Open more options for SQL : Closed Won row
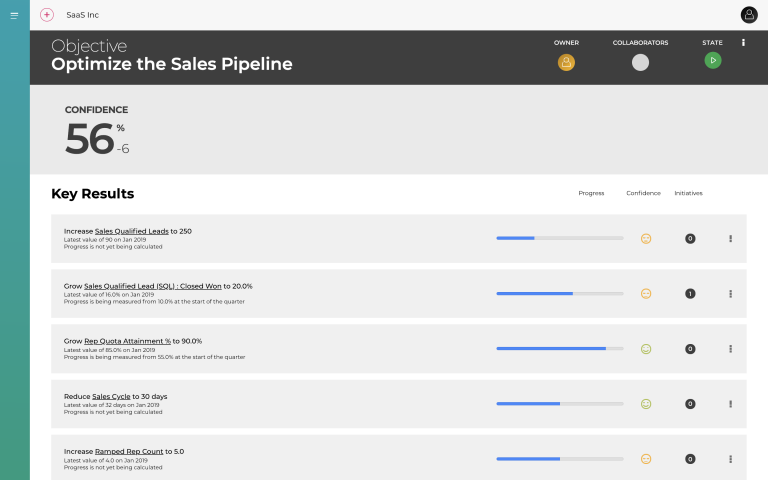The image size is (768, 480). (x=730, y=293)
